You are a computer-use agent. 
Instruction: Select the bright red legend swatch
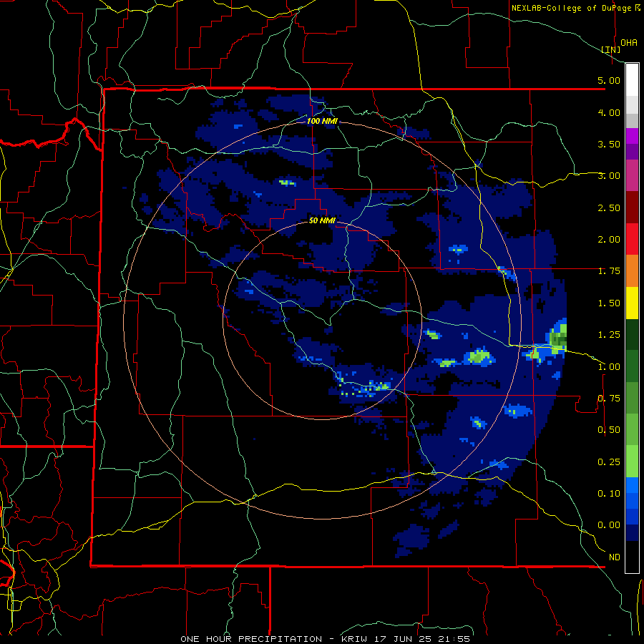click(x=632, y=239)
